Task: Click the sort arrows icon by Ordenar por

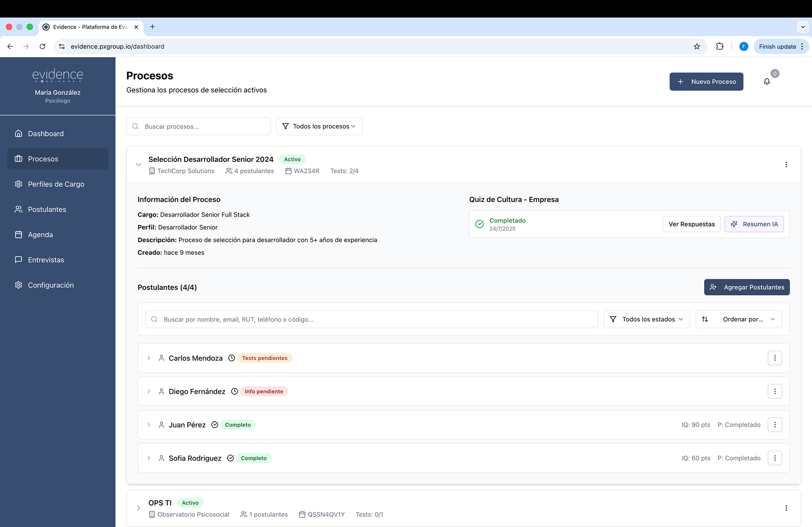Action: (x=705, y=319)
